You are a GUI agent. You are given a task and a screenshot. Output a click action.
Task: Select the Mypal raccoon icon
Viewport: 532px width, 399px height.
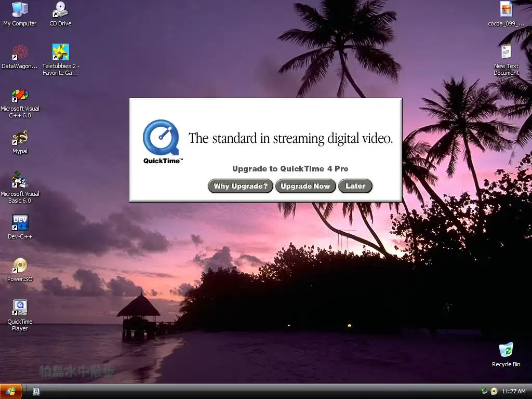[x=20, y=138]
